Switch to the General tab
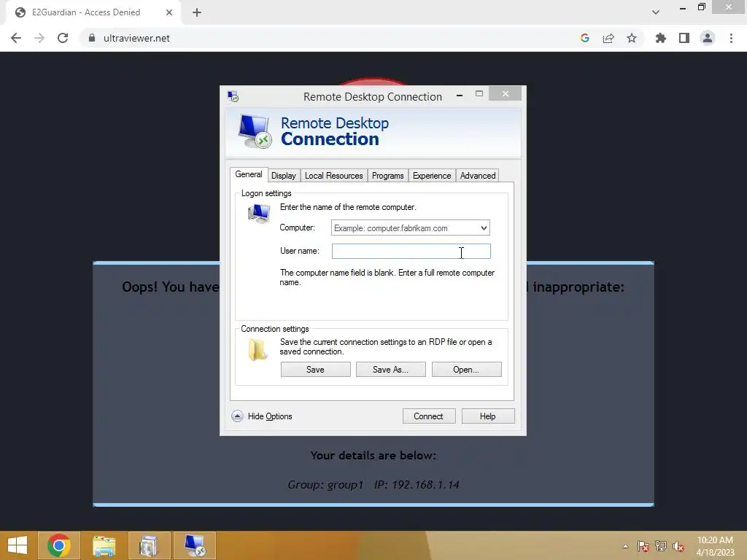The width and height of the screenshot is (747, 560). click(x=249, y=175)
